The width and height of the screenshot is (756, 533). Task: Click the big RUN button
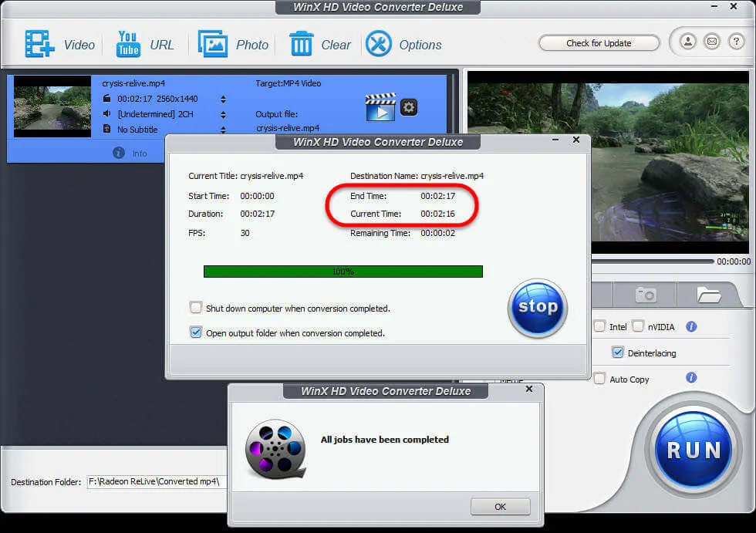(x=694, y=450)
